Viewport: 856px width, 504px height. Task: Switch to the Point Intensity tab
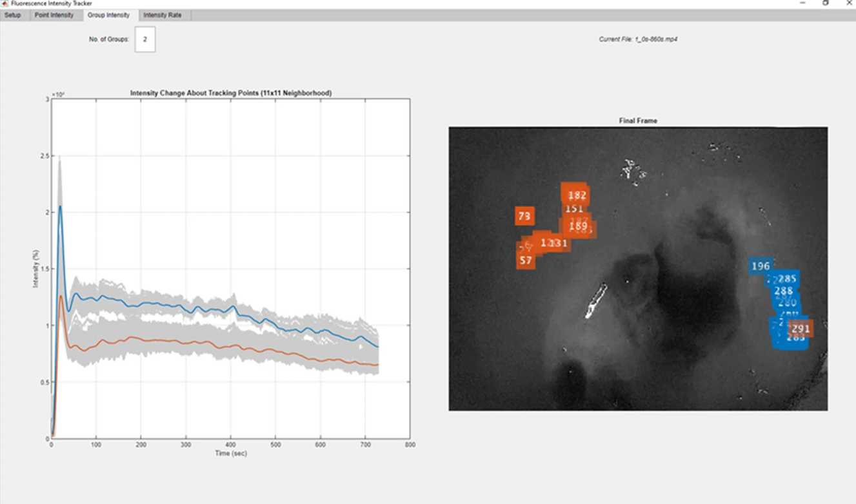point(54,15)
